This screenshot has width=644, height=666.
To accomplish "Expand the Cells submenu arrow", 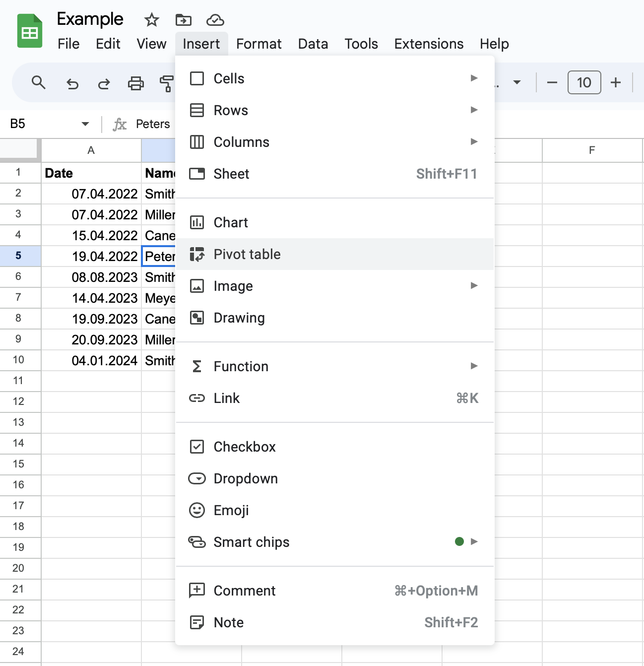I will click(x=474, y=78).
